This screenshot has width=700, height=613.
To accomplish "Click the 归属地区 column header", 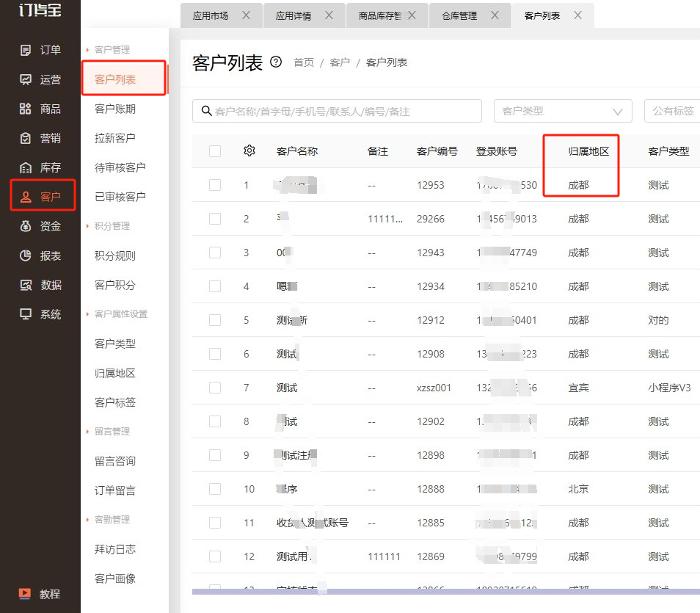I will click(588, 151).
